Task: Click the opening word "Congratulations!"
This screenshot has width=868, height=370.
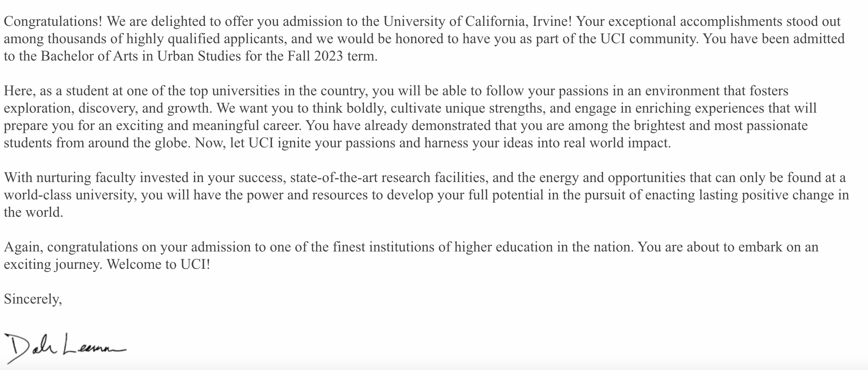Action: (x=53, y=21)
